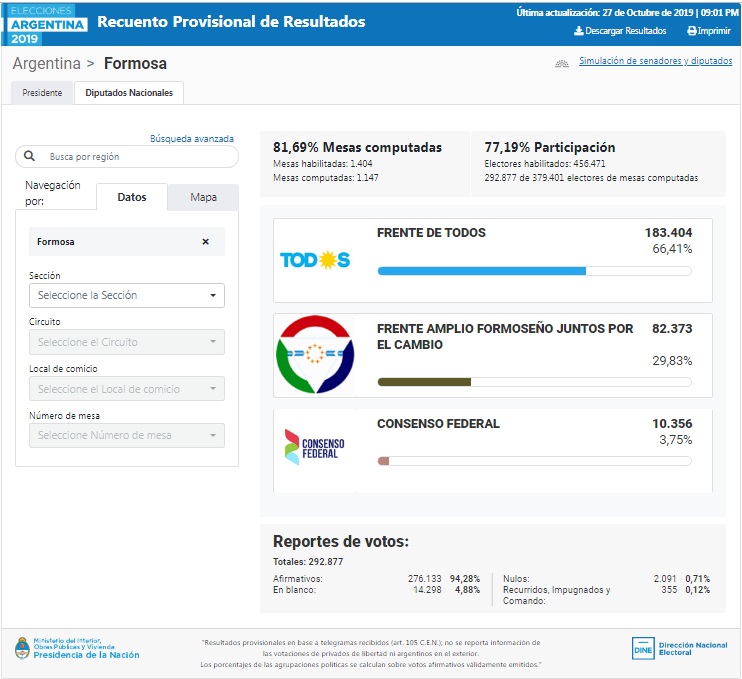This screenshot has width=742, height=679.
Task: Remove the Formosa filter with X
Action: [x=205, y=241]
